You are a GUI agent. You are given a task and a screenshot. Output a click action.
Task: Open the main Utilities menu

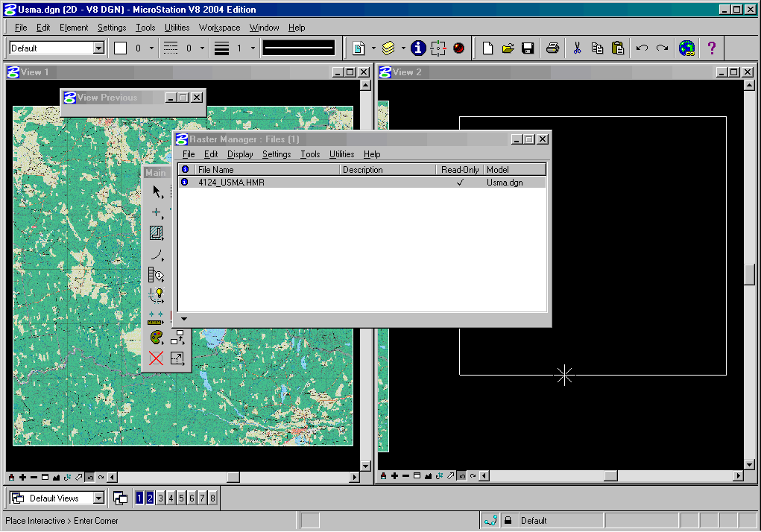tap(177, 28)
